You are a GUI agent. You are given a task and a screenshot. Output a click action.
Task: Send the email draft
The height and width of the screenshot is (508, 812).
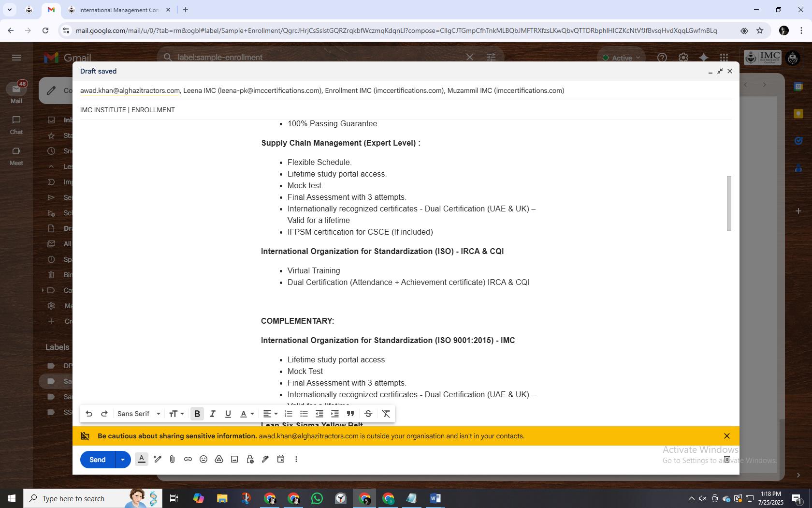pos(98,460)
